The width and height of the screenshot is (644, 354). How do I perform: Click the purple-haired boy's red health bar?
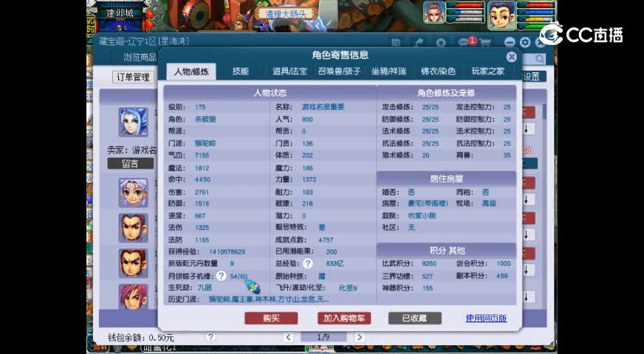pos(535,5)
